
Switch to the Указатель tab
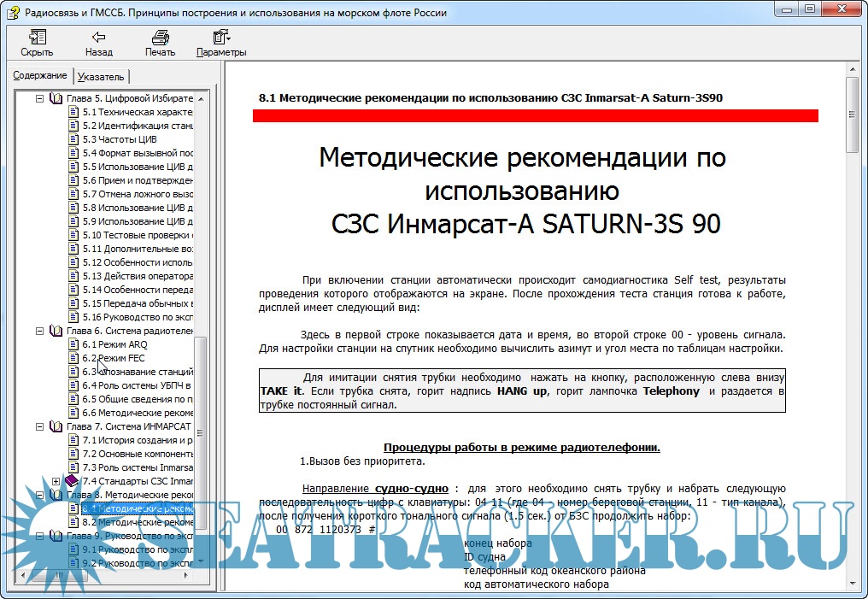click(101, 76)
